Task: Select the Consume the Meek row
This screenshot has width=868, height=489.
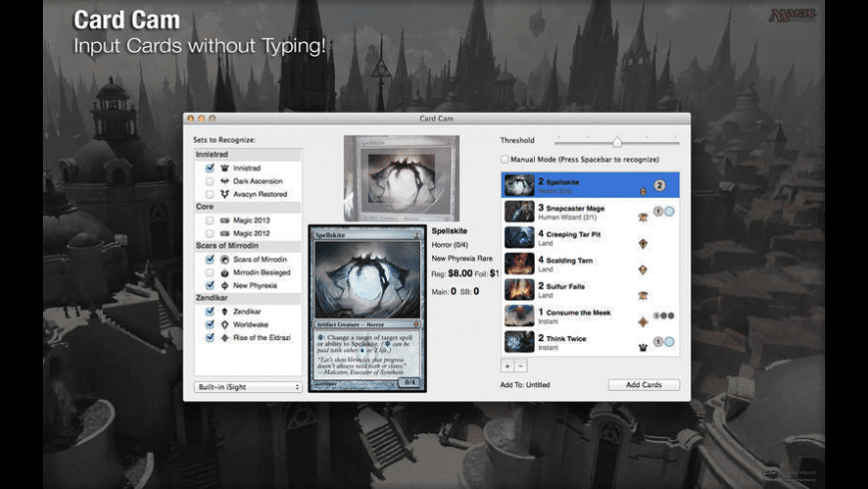Action: [x=590, y=315]
